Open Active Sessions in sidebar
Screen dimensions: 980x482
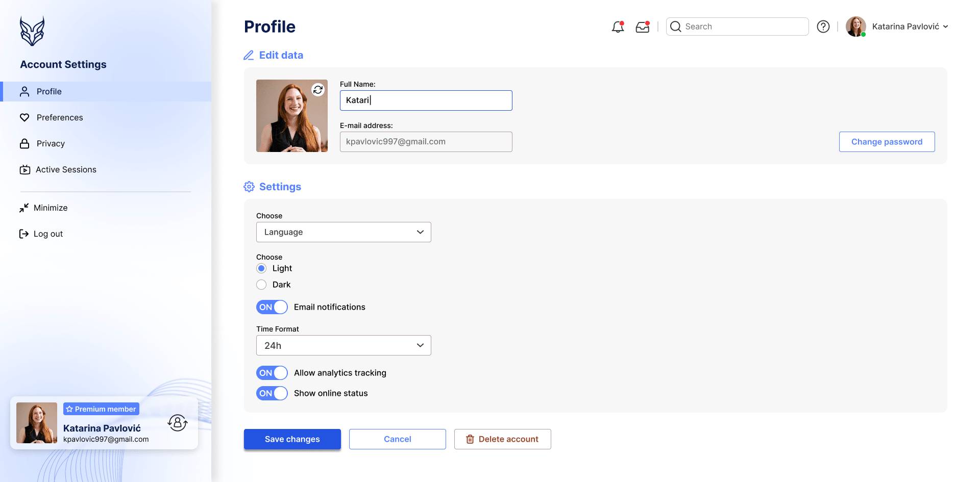[x=65, y=169]
